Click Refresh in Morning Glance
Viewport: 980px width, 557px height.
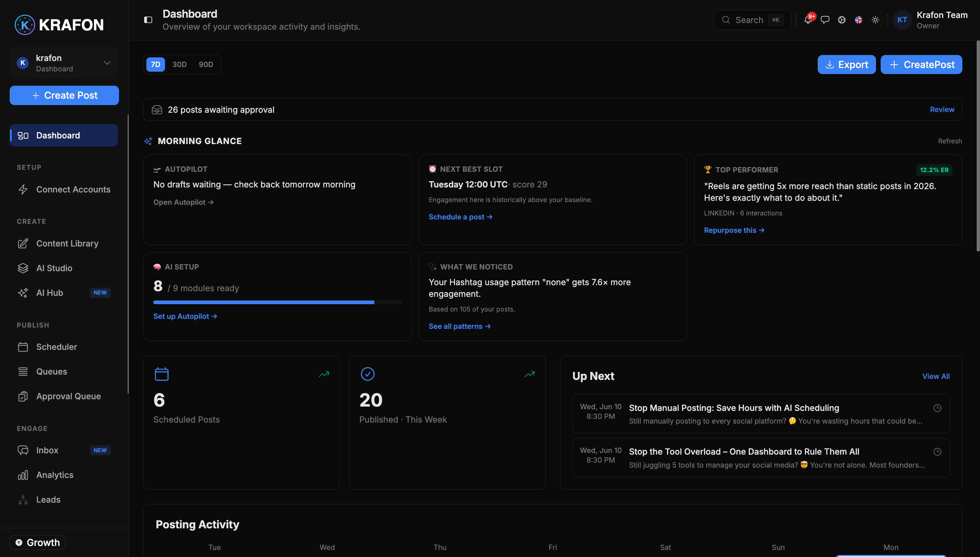click(950, 141)
